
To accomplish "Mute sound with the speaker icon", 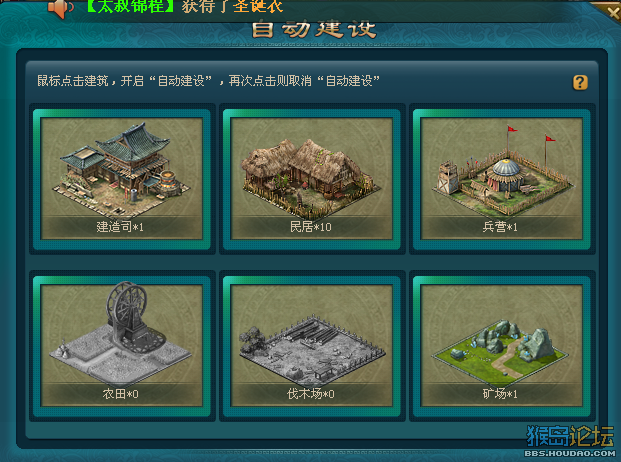I will tap(60, 8).
